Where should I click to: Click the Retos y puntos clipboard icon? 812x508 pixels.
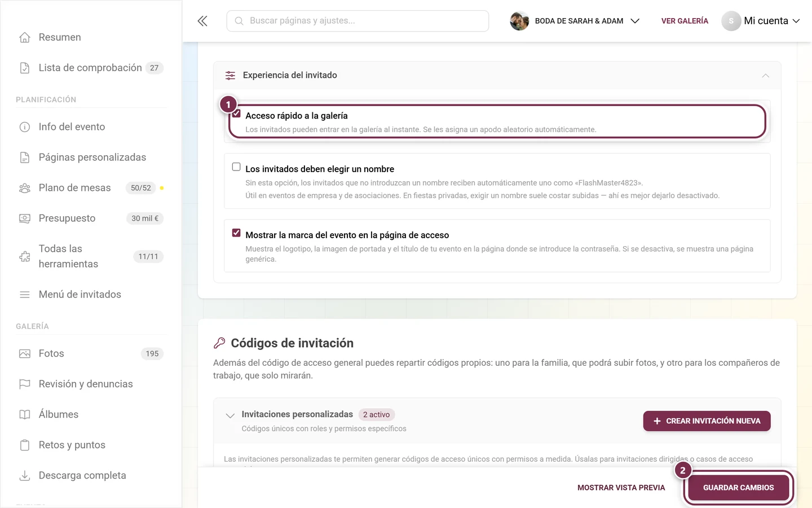coord(25,445)
